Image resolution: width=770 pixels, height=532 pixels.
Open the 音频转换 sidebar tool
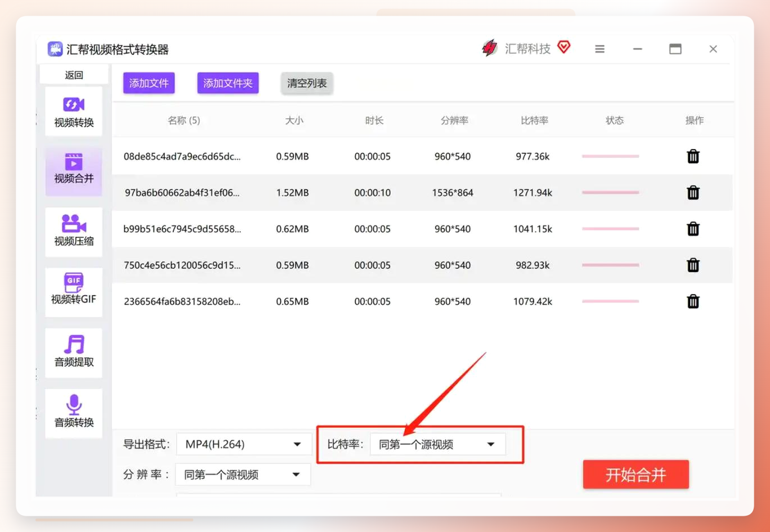[74, 413]
